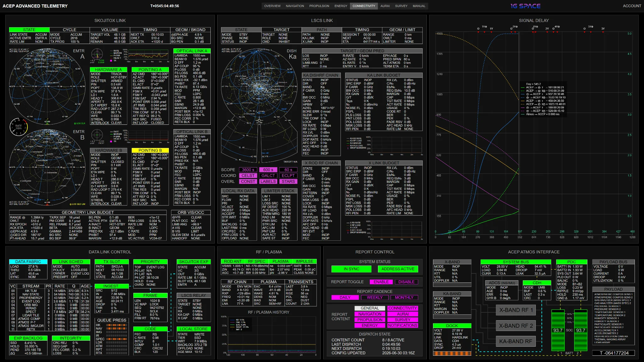Open the Energy tab
The height and width of the screenshot is (362, 644).
[x=341, y=6]
